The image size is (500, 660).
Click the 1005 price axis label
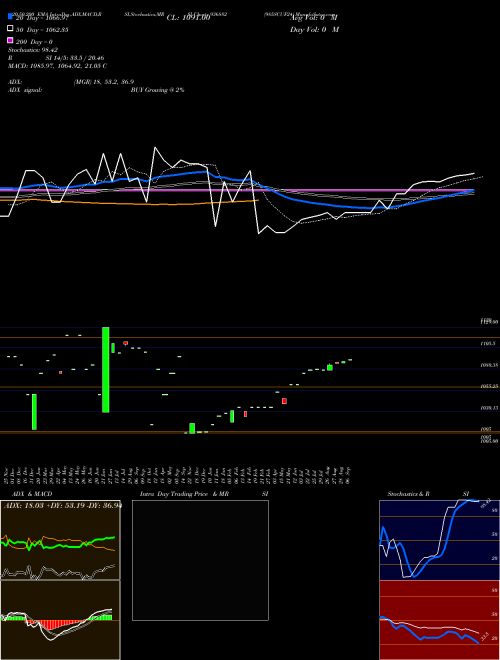(x=486, y=429)
